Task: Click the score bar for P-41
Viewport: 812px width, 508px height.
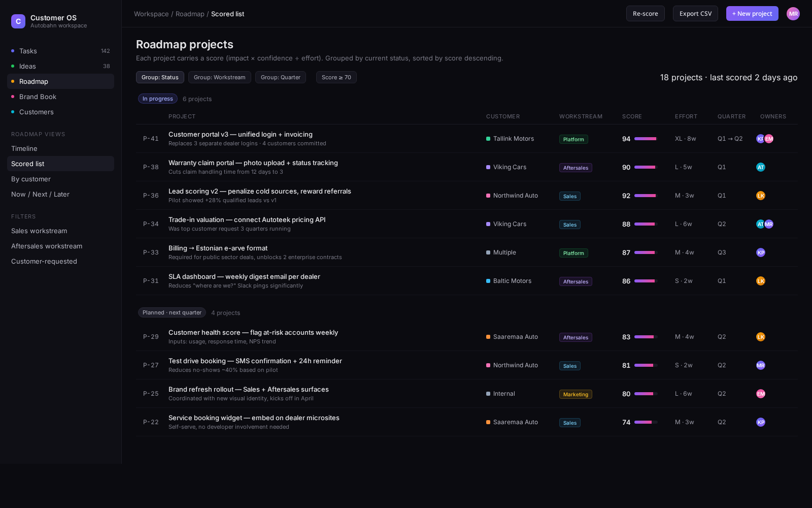Action: pos(646,139)
